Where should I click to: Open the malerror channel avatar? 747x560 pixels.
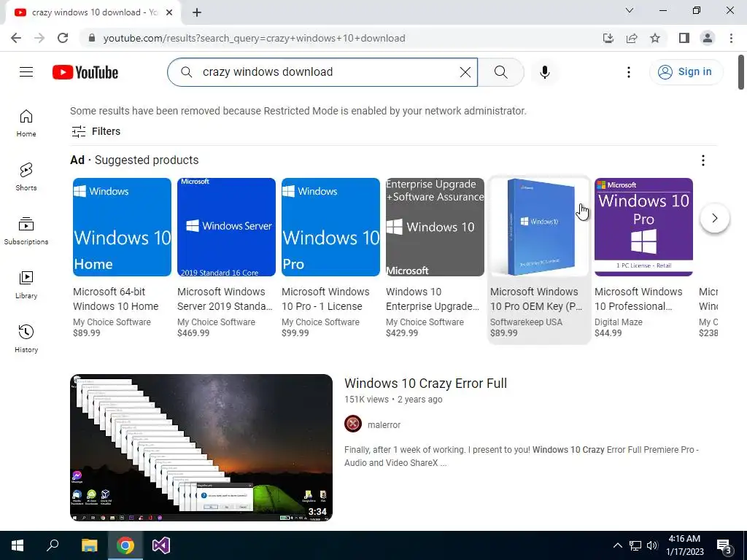[353, 424]
